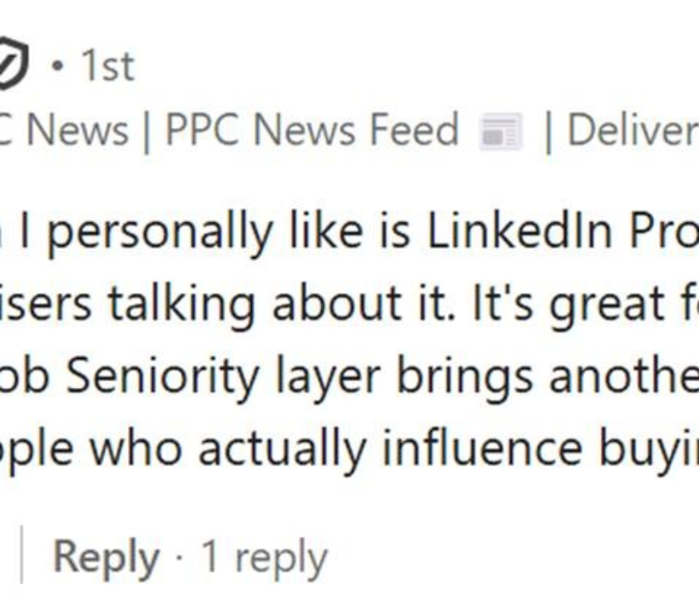
Task: Click the Deliver text in headline
Action: (633, 130)
